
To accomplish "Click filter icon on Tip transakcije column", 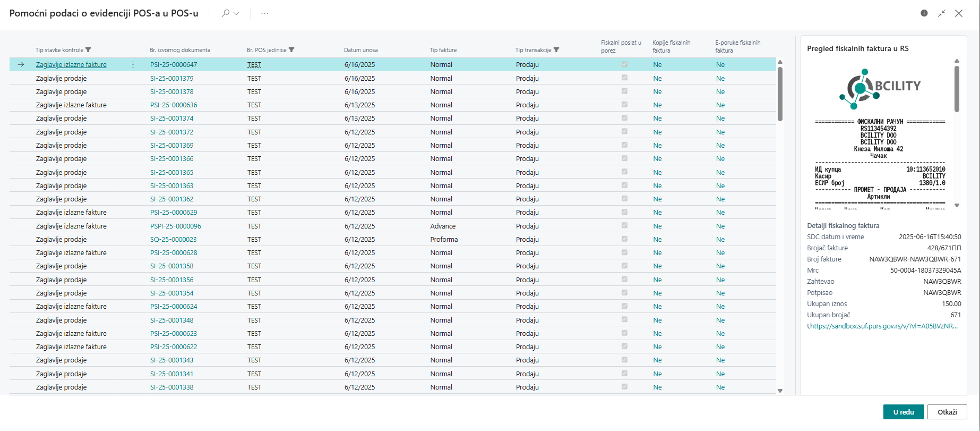I will (556, 50).
